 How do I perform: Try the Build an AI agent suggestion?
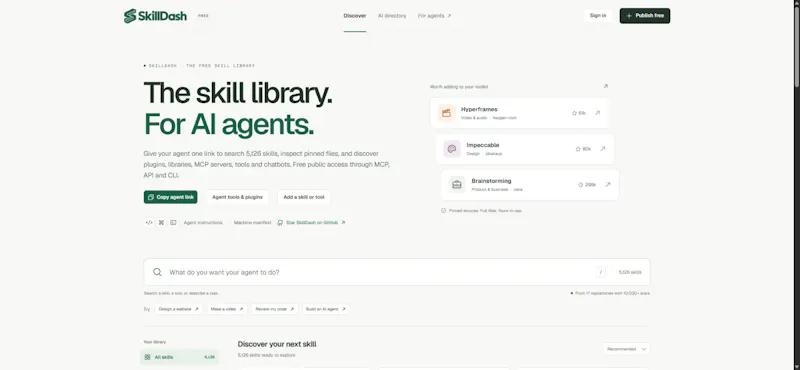326,309
